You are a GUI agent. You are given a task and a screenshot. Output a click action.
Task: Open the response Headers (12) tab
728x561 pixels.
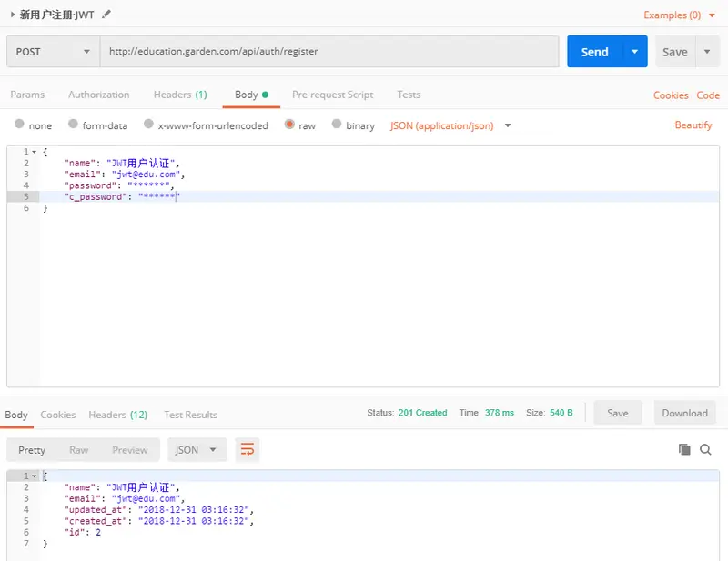coord(118,415)
